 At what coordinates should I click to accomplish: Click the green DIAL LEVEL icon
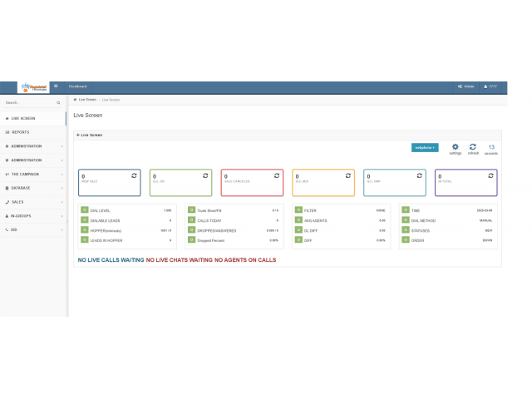click(x=84, y=210)
